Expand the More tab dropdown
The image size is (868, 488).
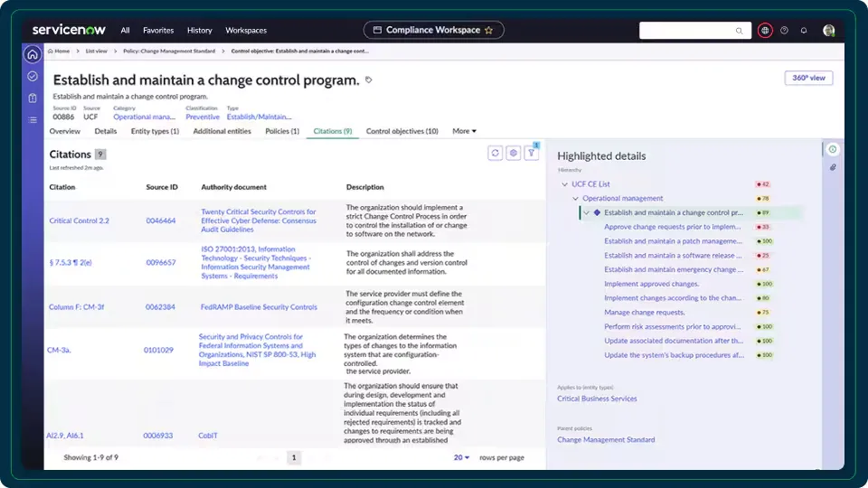pos(464,131)
